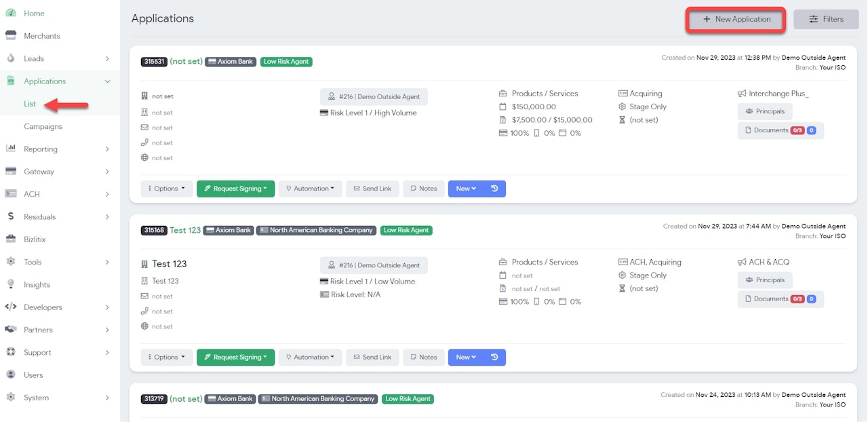Click the Reporting chart icon
This screenshot has height=422, width=868.
(11, 149)
